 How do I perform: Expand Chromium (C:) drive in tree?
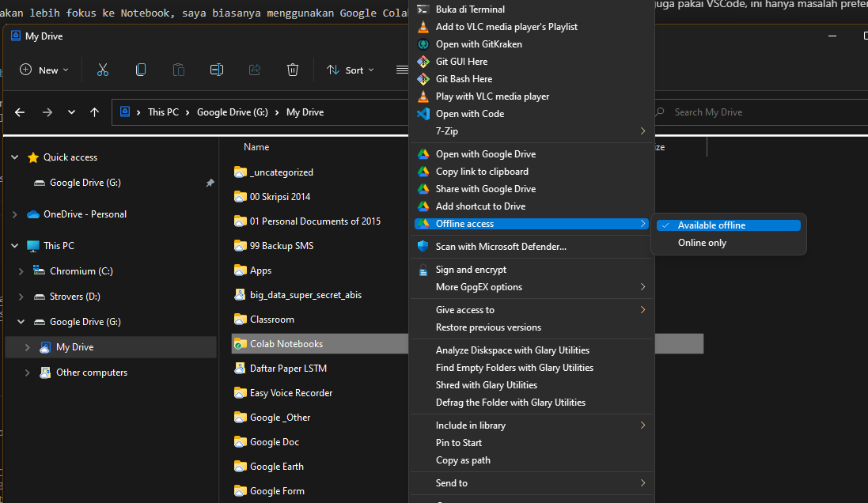coord(21,271)
